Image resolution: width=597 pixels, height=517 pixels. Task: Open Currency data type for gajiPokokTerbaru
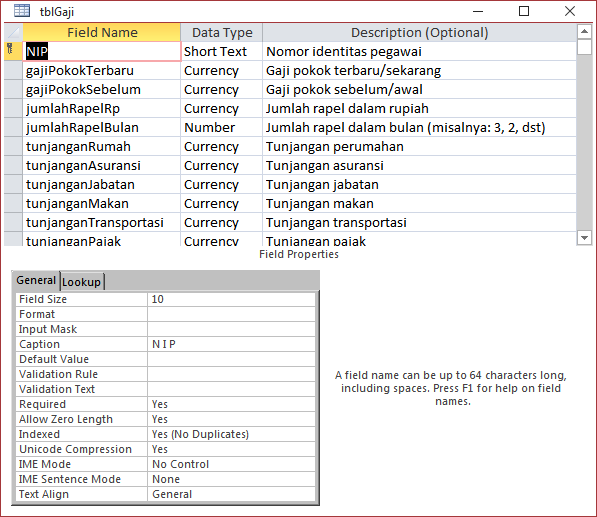click(x=222, y=70)
